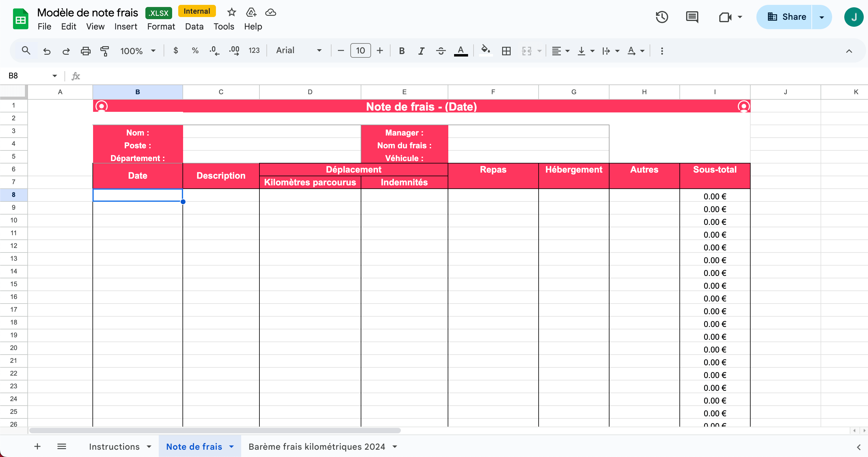
Task: Toggle bold formatting
Action: coord(401,51)
